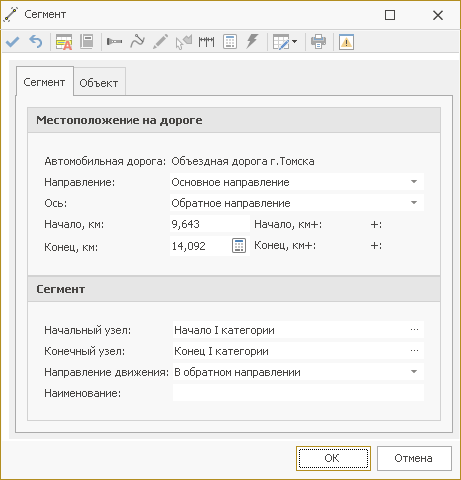Click the lightning bolt action icon
Viewport: 461px width, 480px height.
pos(252,42)
